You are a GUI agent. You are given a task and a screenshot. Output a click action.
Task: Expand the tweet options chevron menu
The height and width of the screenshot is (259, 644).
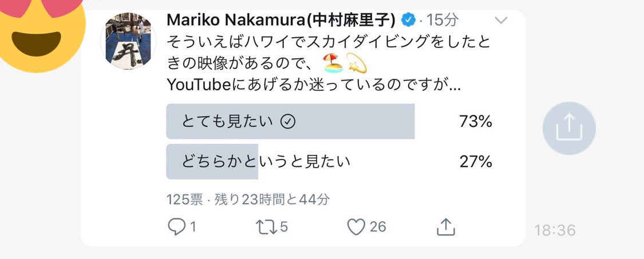coord(501,21)
